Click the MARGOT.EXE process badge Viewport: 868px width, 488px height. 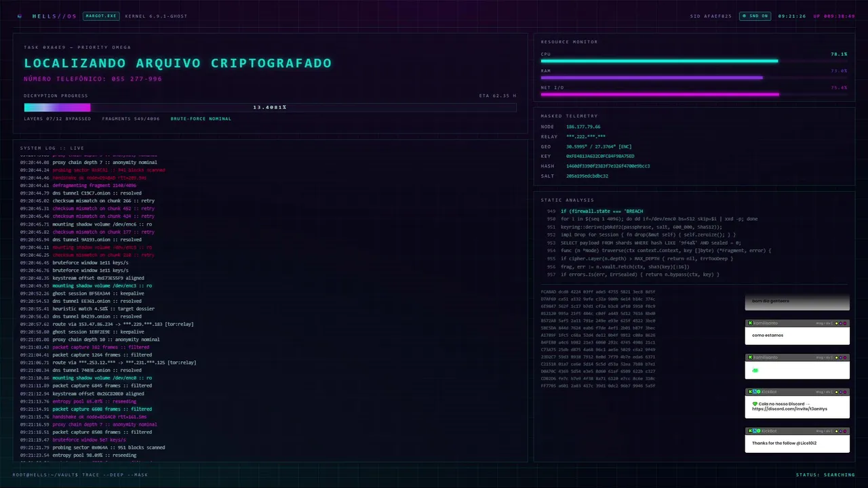[101, 16]
